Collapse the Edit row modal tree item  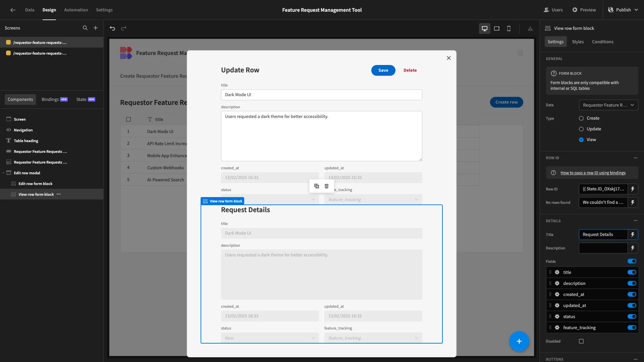point(3,173)
